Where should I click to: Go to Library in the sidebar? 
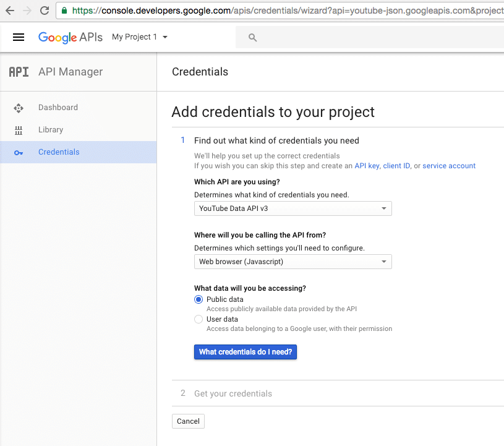pyautogui.click(x=78, y=129)
